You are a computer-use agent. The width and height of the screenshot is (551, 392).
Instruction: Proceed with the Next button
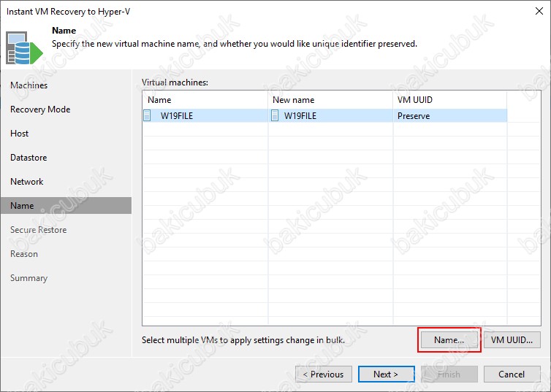[386, 374]
